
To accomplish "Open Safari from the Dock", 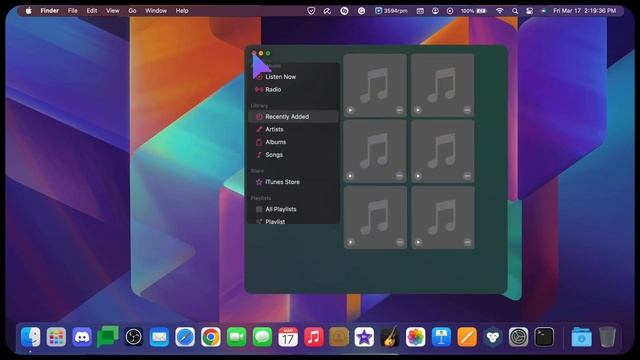I will [x=185, y=337].
